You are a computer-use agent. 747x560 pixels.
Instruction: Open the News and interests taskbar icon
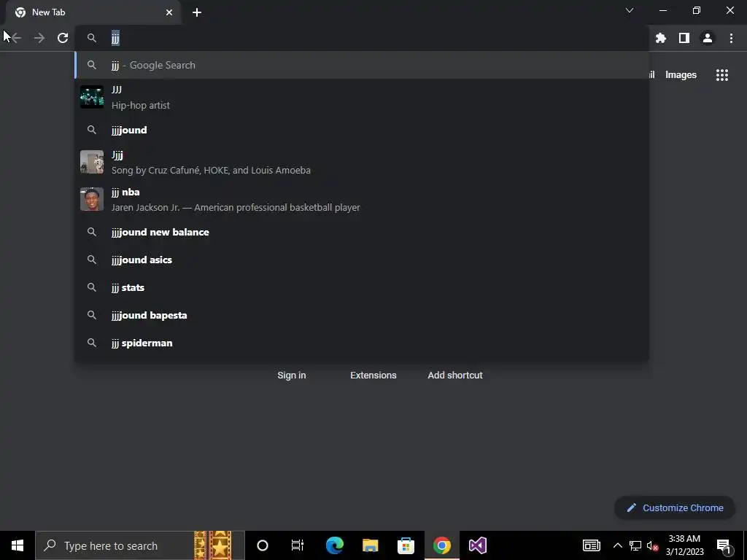pos(591,545)
